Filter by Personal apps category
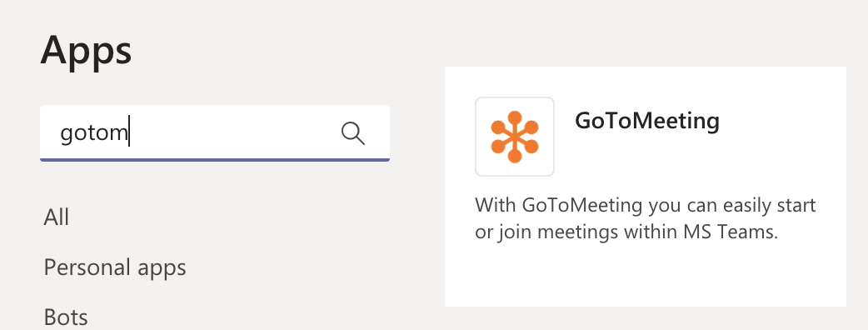 click(x=115, y=268)
